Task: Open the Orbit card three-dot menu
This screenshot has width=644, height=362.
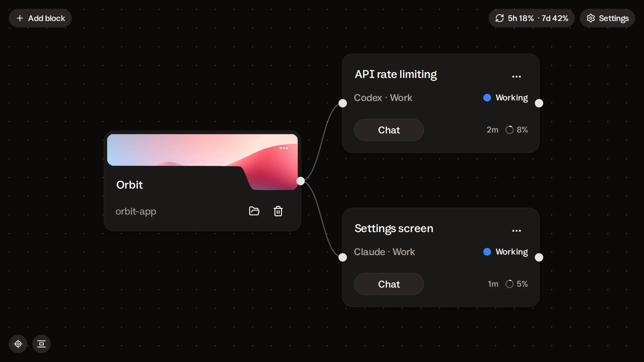Action: pyautogui.click(x=283, y=148)
